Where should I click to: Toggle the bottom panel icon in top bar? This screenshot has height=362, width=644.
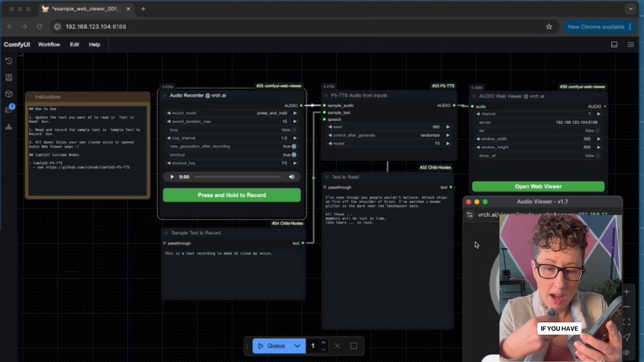point(614,45)
